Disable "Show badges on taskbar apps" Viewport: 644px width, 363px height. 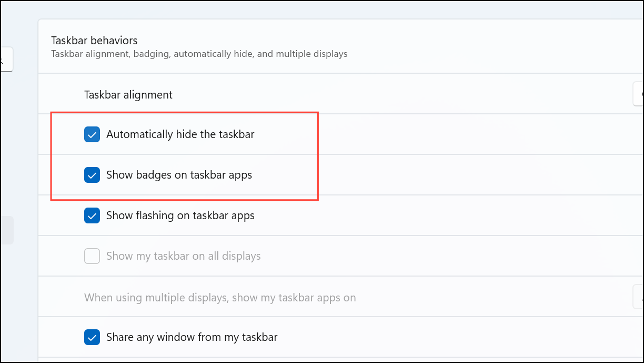pos(92,175)
